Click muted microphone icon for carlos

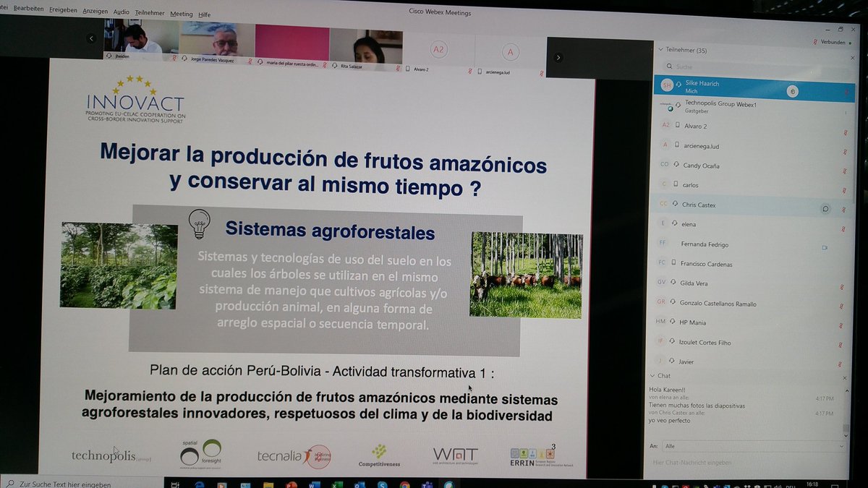(x=844, y=190)
